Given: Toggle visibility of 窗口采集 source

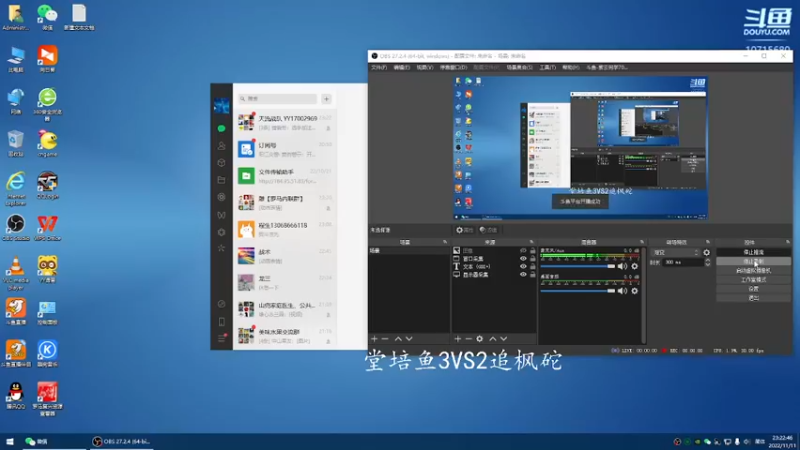Looking at the screenshot, I should [x=523, y=259].
